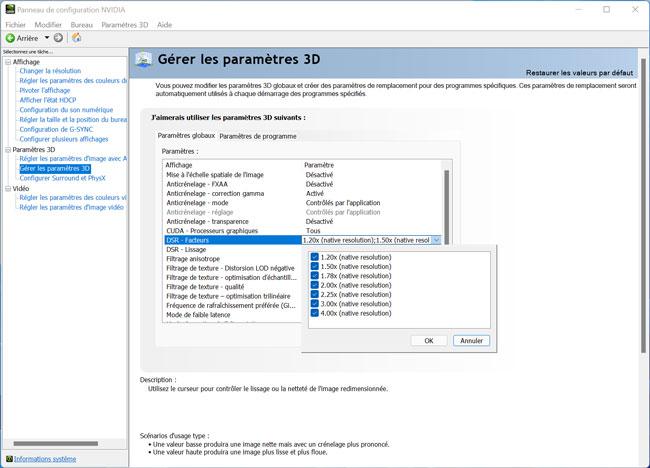Viewport: 650px width, 468px height.
Task: Open the Arrière history dropdown arrow
Action: pyautogui.click(x=47, y=37)
